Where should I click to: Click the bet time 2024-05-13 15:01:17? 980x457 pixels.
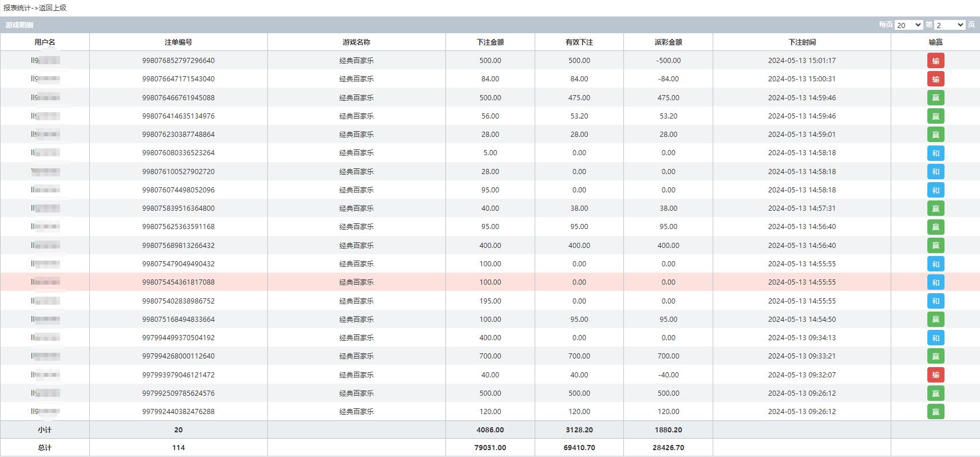[802, 61]
